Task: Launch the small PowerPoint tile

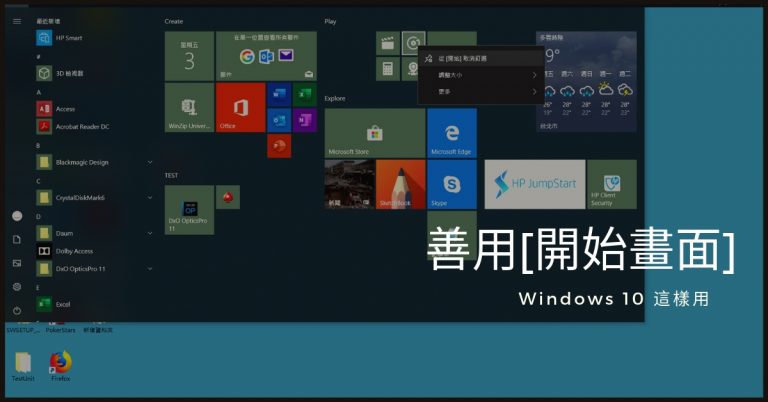Action: coord(279,146)
